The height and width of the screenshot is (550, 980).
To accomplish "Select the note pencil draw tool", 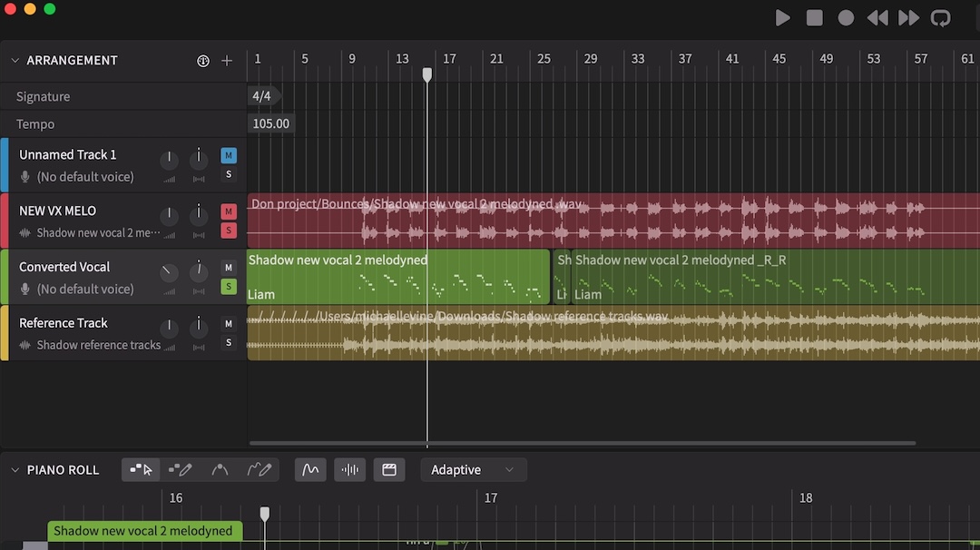I will pos(180,469).
